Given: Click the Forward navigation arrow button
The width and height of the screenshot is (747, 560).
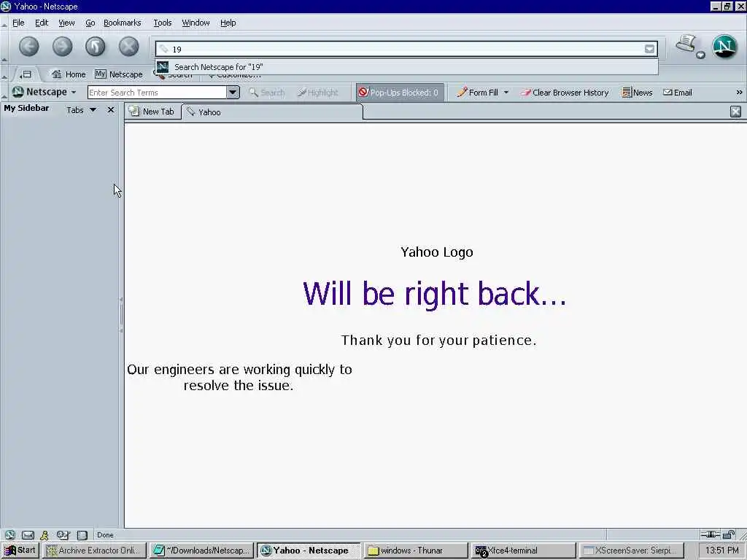Looking at the screenshot, I should tap(62, 47).
